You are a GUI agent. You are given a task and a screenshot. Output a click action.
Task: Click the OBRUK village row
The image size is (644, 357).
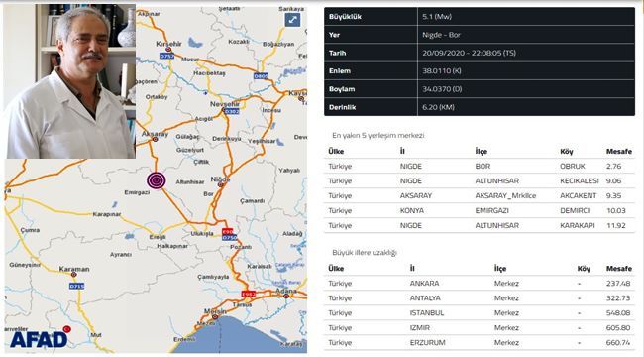pos(480,166)
